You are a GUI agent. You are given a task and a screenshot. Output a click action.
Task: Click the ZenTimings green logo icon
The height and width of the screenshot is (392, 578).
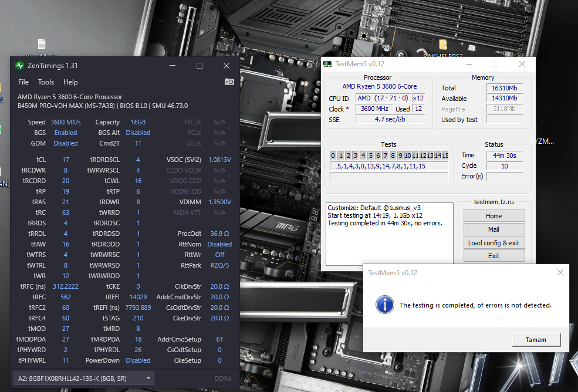19,66
